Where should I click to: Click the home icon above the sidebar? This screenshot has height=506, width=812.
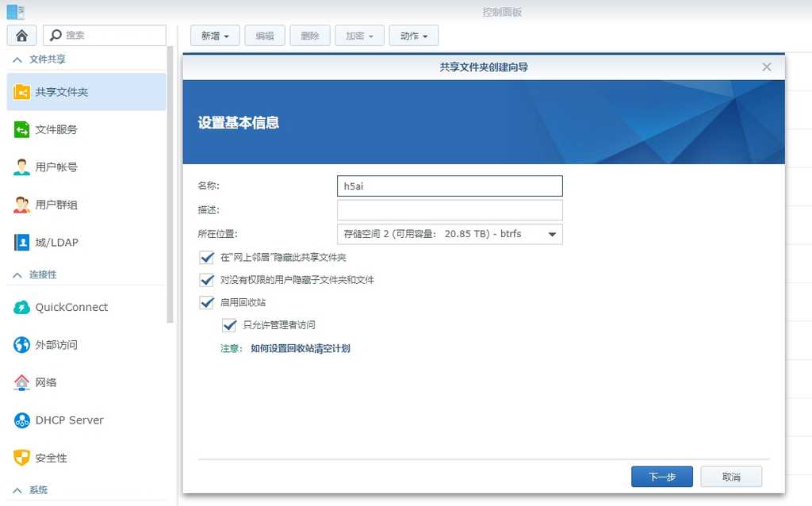click(21, 35)
